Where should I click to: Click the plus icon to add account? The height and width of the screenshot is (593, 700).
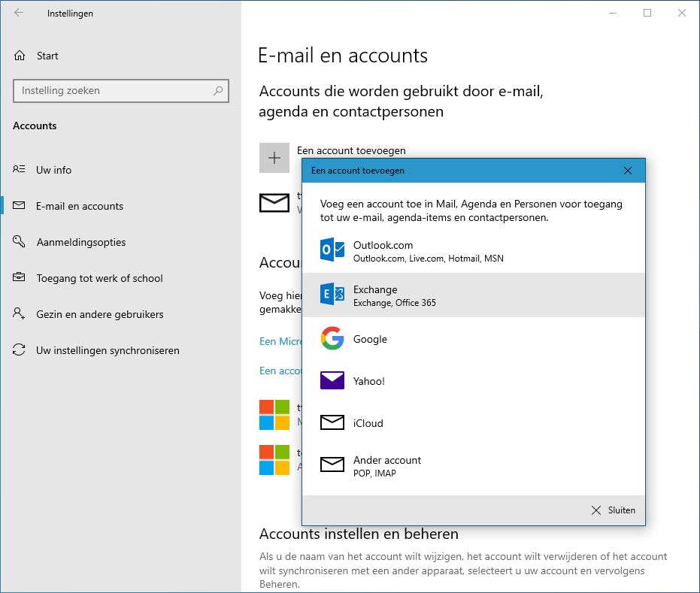(274, 158)
